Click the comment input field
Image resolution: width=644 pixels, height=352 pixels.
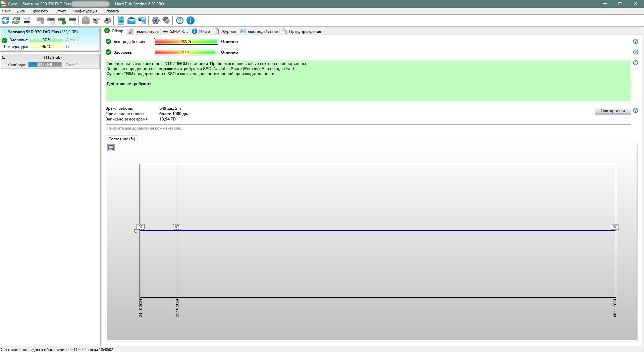[368, 128]
